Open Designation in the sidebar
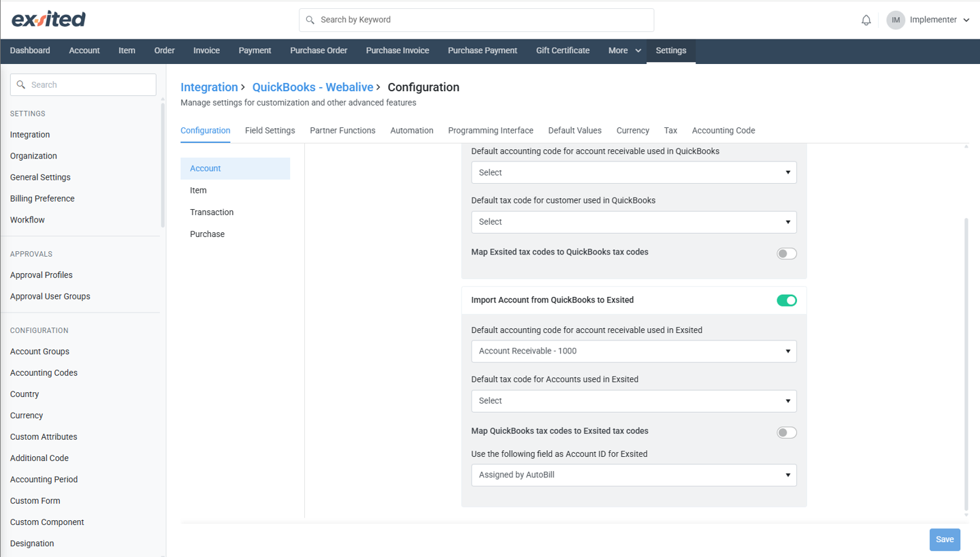This screenshot has width=980, height=557. [x=32, y=543]
